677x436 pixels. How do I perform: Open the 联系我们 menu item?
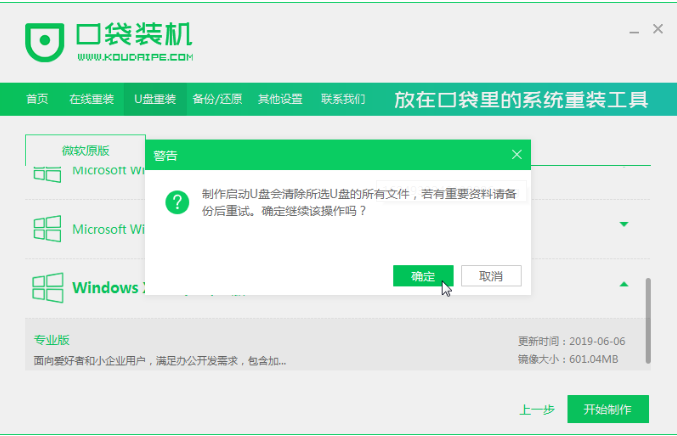pos(343,100)
